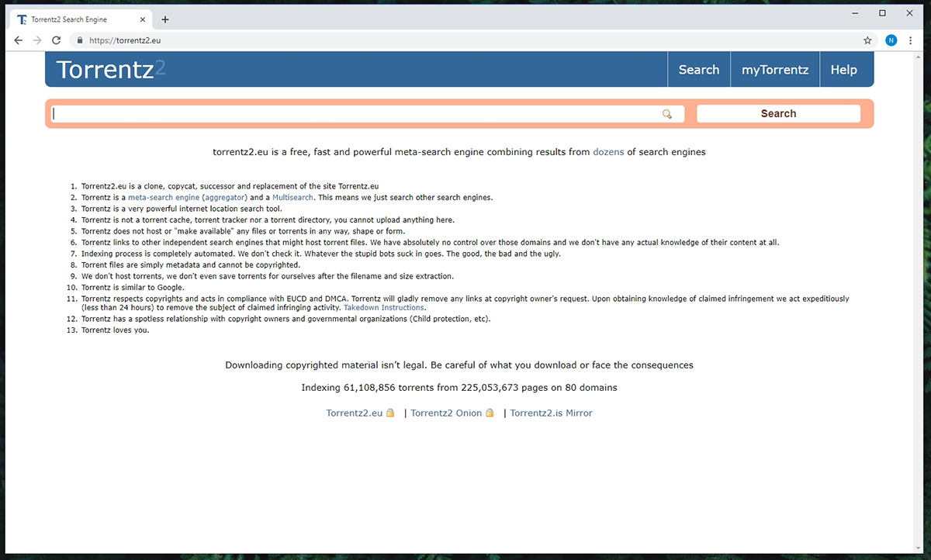931x560 pixels.
Task: Click the text 'Torrentz loves you.'
Action: [115, 330]
